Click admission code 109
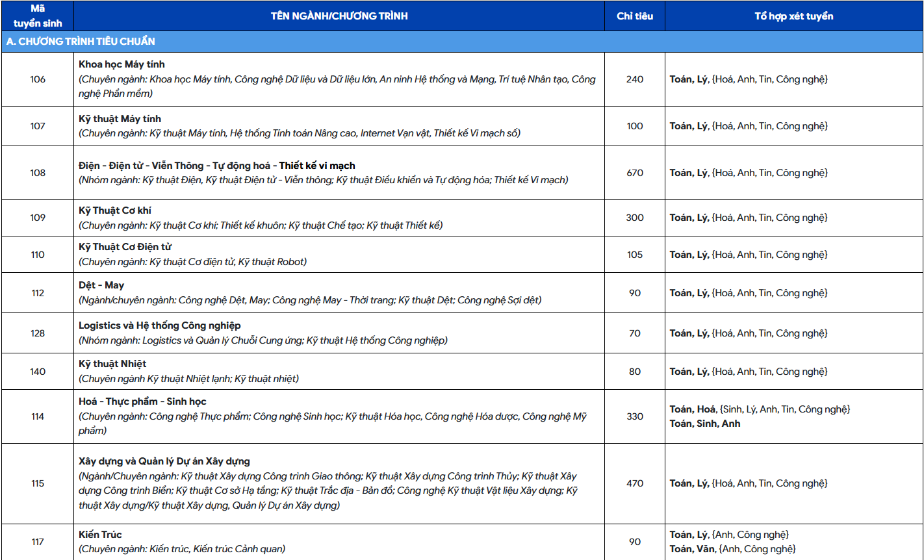This screenshot has width=924, height=560. point(38,218)
